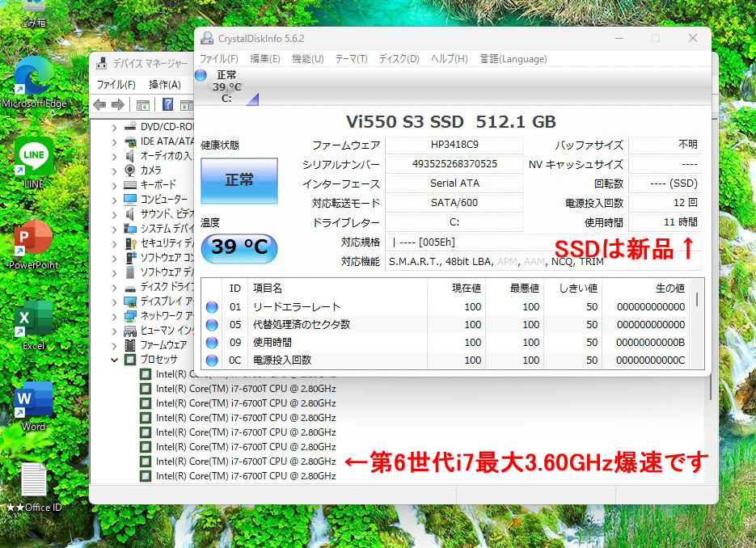
Task: Click the CrystalDiskInfo title bar app icon
Action: 207,38
